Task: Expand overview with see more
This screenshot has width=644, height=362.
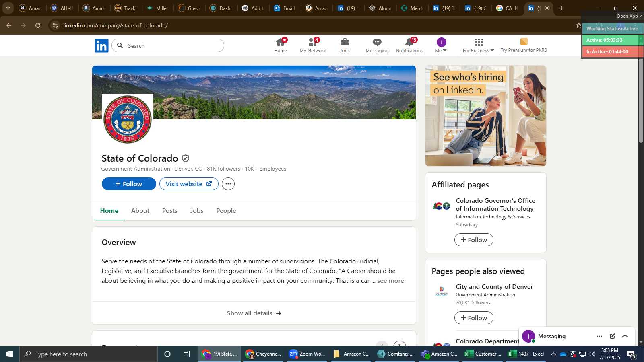Action: pos(390,281)
